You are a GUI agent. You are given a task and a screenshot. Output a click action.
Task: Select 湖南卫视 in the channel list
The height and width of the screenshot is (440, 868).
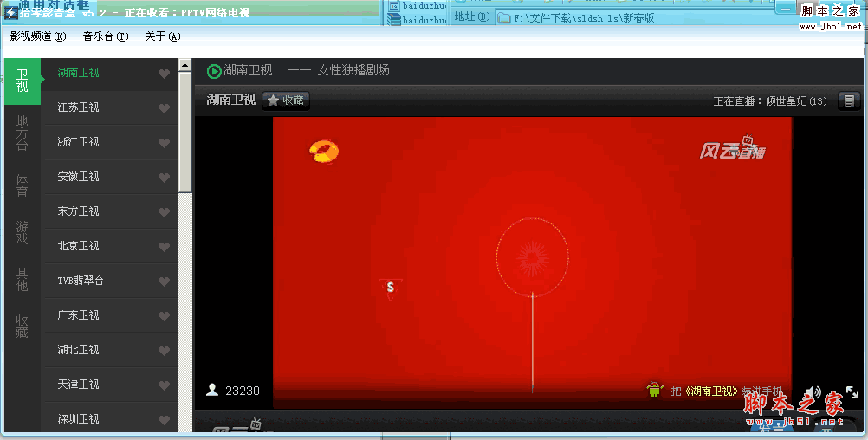tap(110, 73)
